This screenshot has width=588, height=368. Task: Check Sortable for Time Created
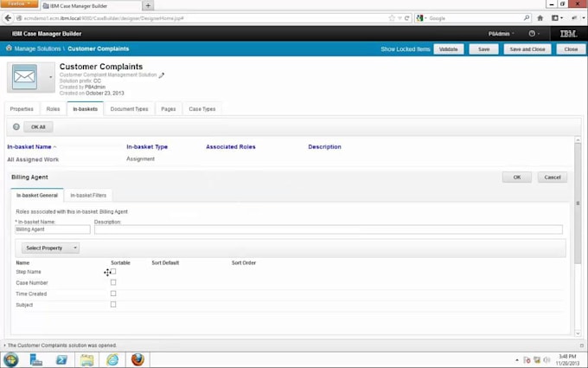point(113,294)
